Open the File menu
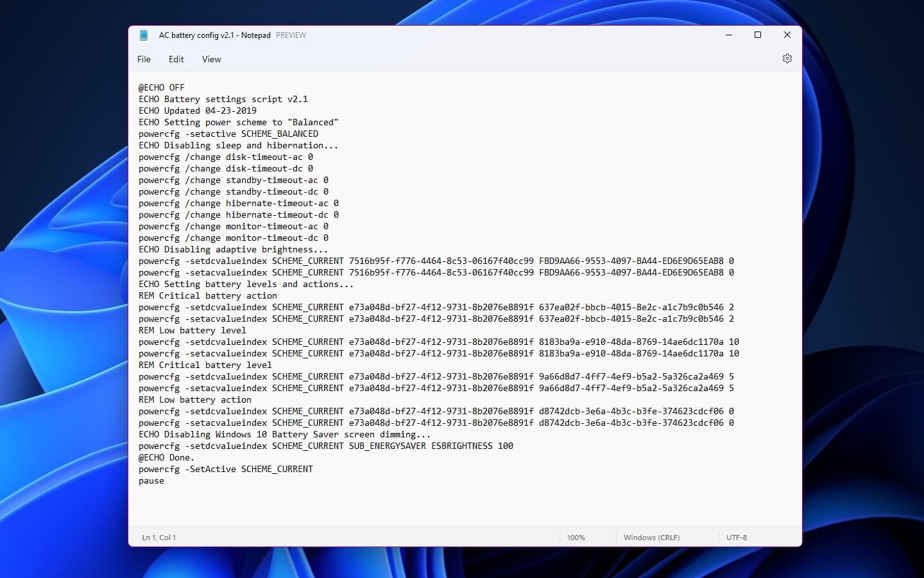This screenshot has width=924, height=578. (144, 59)
